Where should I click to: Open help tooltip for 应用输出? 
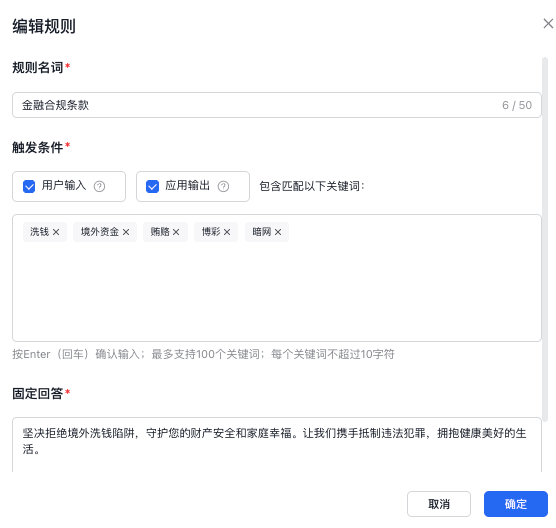tap(223, 186)
